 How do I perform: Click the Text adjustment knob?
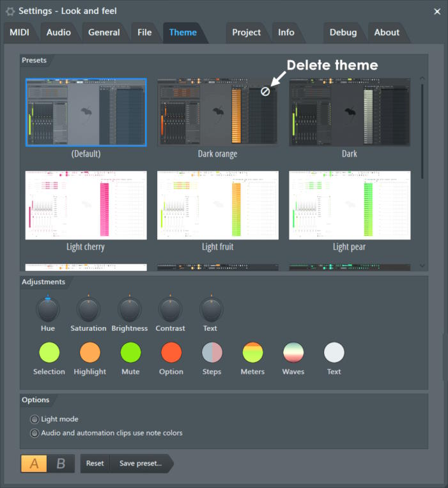(x=211, y=310)
